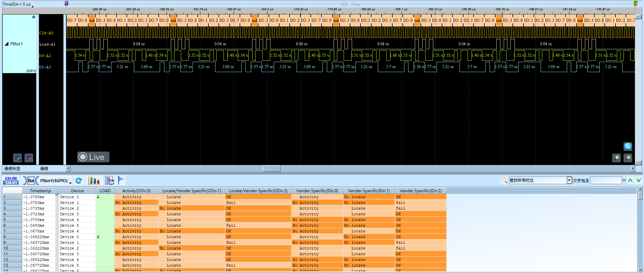Click the blue flag marker icon
This screenshot has height=273, width=644.
tap(121, 180)
